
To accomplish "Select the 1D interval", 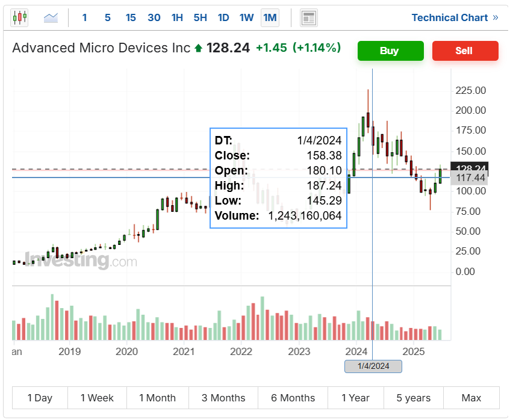I will 223,17.
